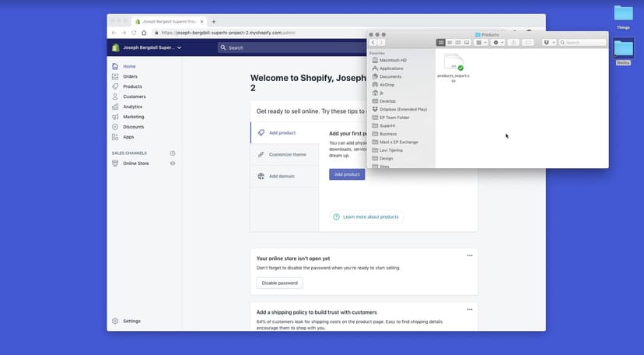Open the Customers section
The image size is (644, 355).
click(x=134, y=97)
